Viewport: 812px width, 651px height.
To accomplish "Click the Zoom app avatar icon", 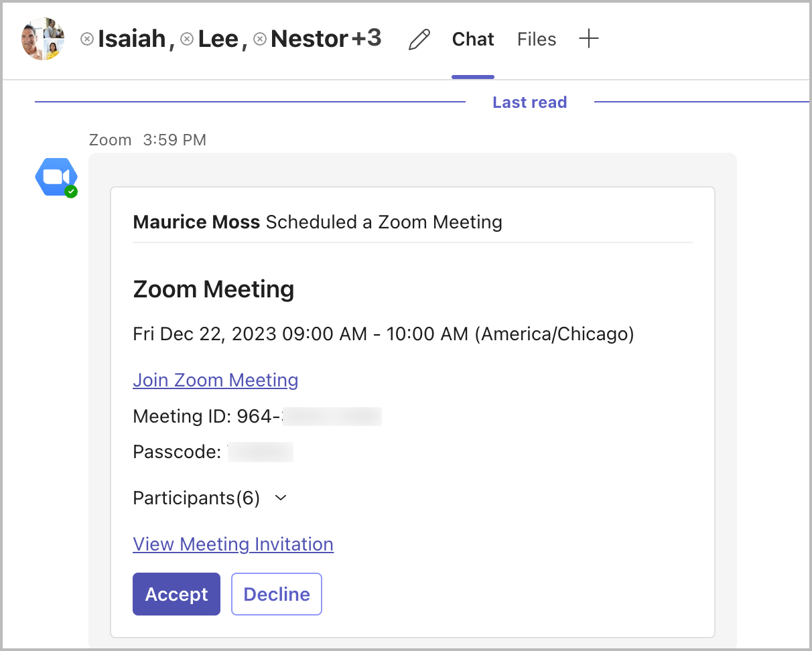I will point(56,177).
